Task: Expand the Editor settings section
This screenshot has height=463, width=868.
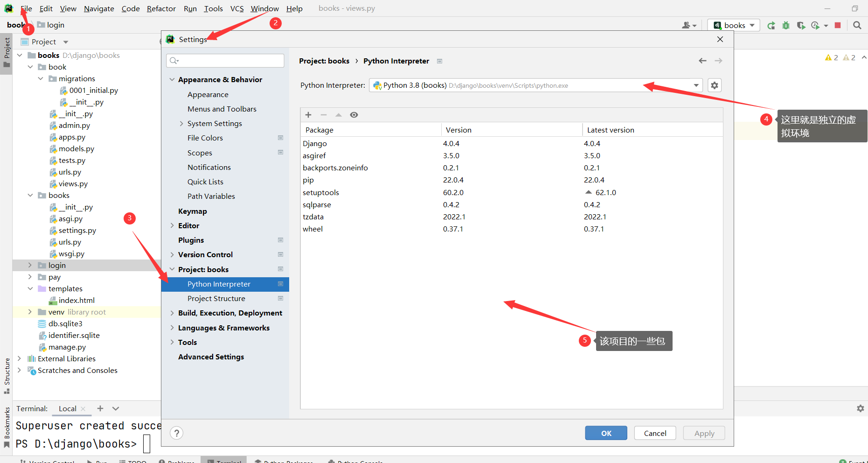Action: pos(172,225)
